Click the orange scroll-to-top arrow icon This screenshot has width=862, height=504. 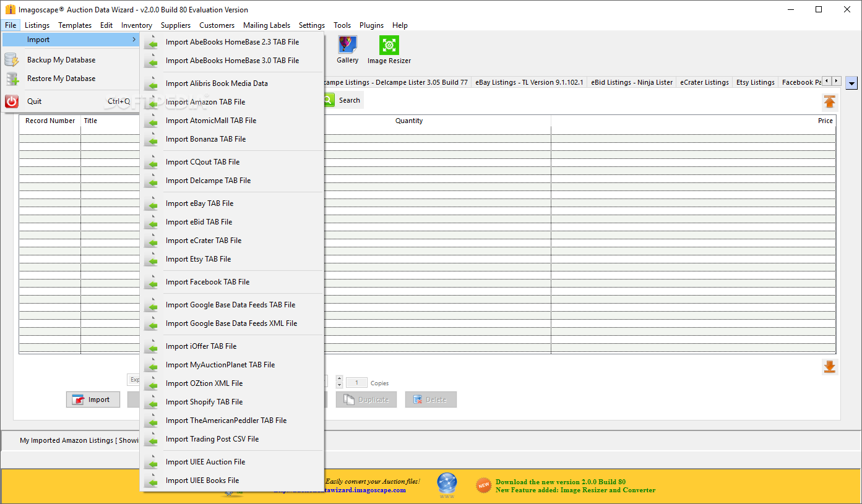pyautogui.click(x=829, y=102)
